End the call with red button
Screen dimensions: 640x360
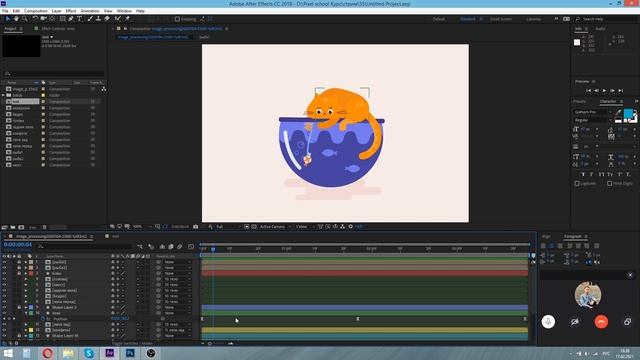(x=601, y=322)
